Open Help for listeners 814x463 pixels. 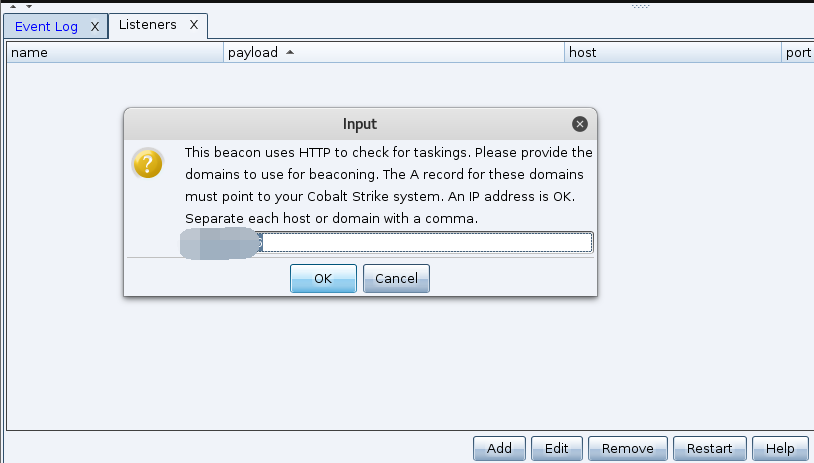coord(780,448)
